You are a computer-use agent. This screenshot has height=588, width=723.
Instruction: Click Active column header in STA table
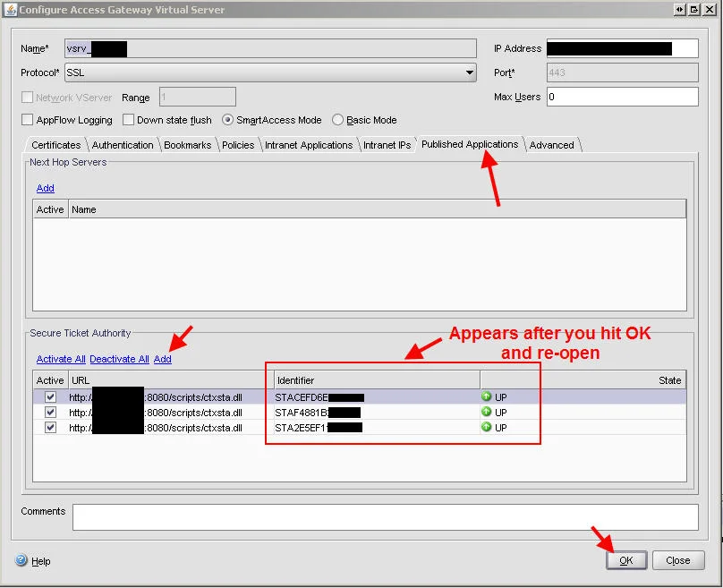coord(50,380)
